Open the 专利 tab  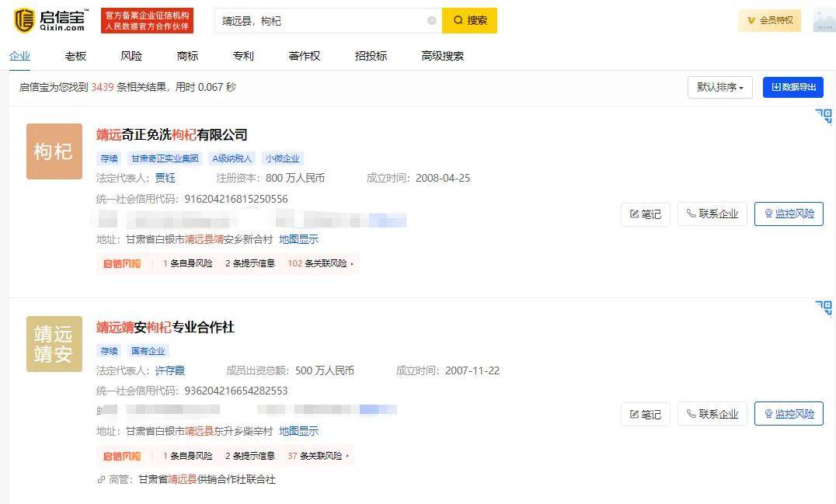click(x=243, y=56)
